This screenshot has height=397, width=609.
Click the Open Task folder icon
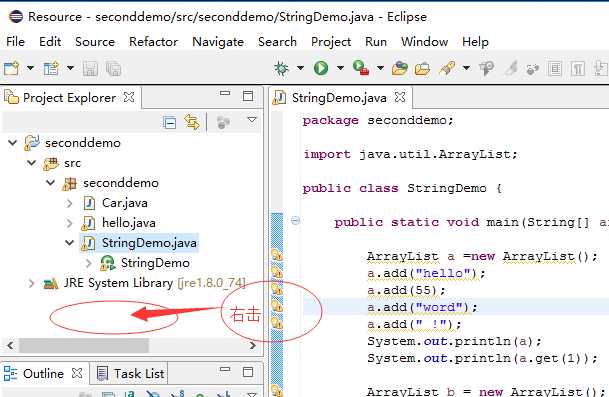coord(422,69)
